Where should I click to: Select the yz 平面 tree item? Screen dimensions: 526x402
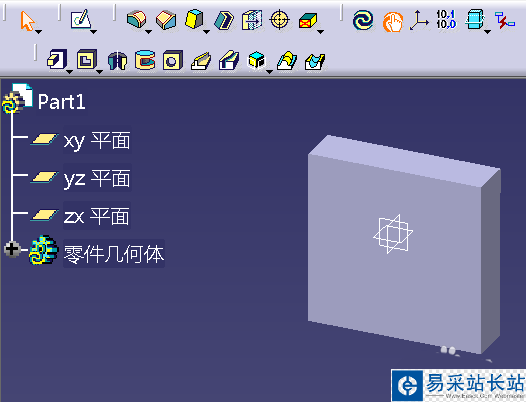click(x=97, y=178)
